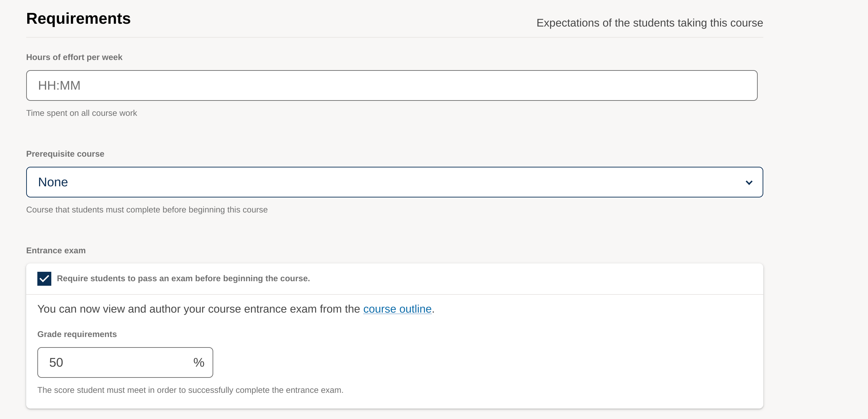Open the course outline link
868x419 pixels.
tap(397, 309)
